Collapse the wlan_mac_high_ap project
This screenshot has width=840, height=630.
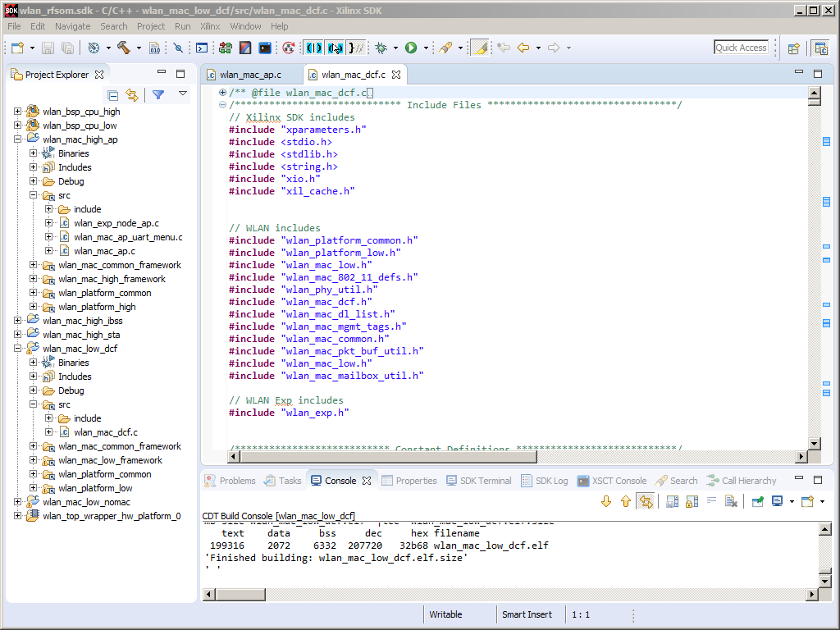point(18,139)
